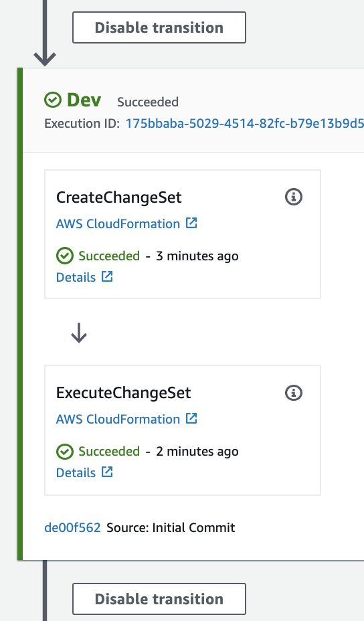This screenshot has width=364, height=621.
Task: Click external-link icon next to ExecuteChangeSet Details
Action: tap(107, 472)
